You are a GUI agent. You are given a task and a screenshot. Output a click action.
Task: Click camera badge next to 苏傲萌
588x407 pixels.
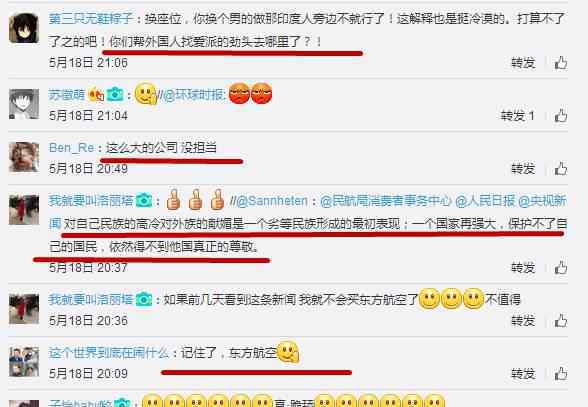pos(115,95)
